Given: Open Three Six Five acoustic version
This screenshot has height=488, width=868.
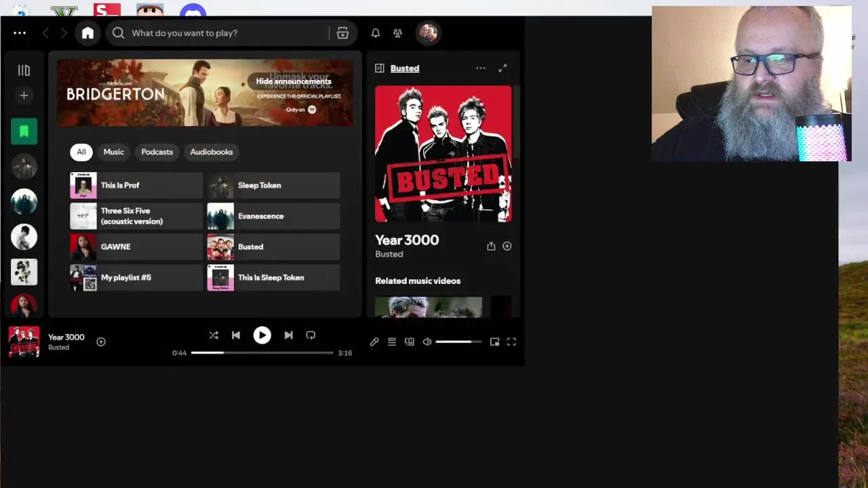Looking at the screenshot, I should click(x=136, y=216).
